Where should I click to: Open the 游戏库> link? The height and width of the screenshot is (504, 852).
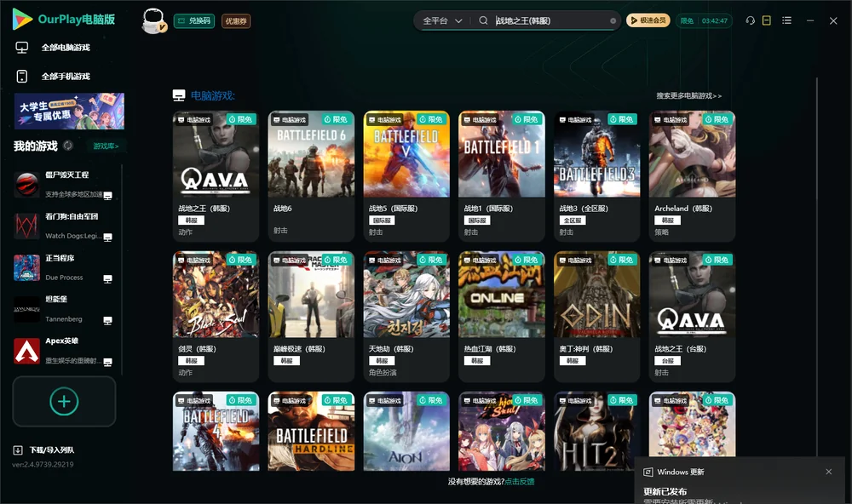point(106,146)
